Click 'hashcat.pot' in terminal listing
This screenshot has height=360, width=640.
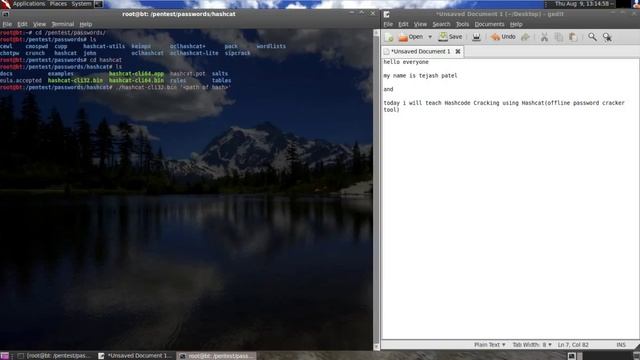coord(187,74)
